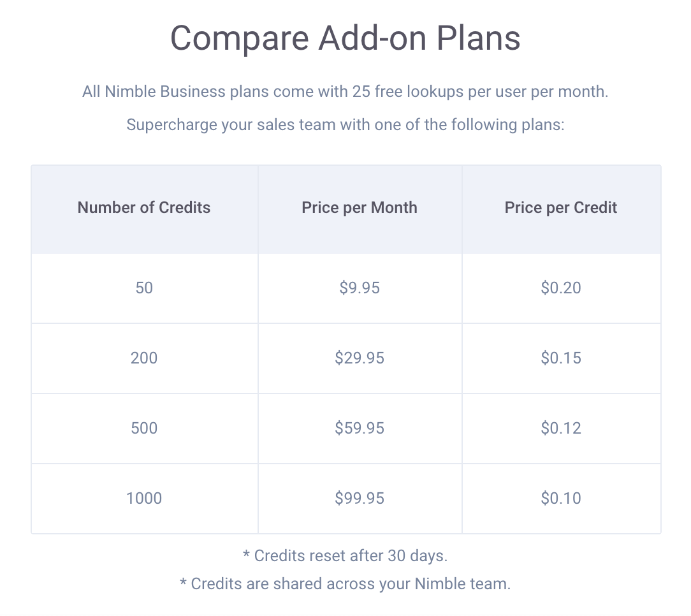This screenshot has height=616, width=691.
Task: Click the "Supercharge your sales team" text
Action: pos(345,124)
